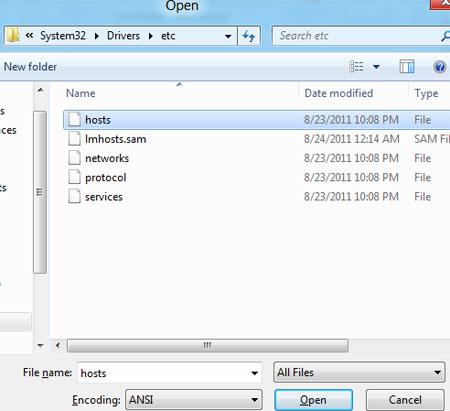Image resolution: width=450 pixels, height=411 pixels.
Task: Click the Cancel button
Action: click(405, 400)
